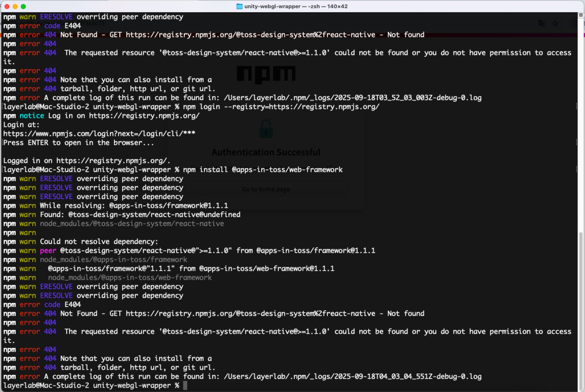
Task: Click the cyan 'notice' word
Action: [32, 116]
